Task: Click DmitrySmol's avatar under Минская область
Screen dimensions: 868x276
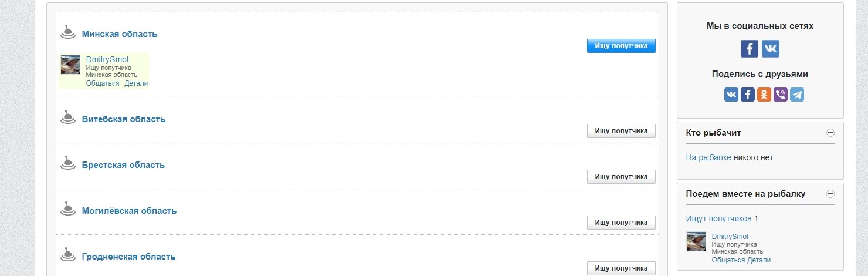Action: (70, 65)
